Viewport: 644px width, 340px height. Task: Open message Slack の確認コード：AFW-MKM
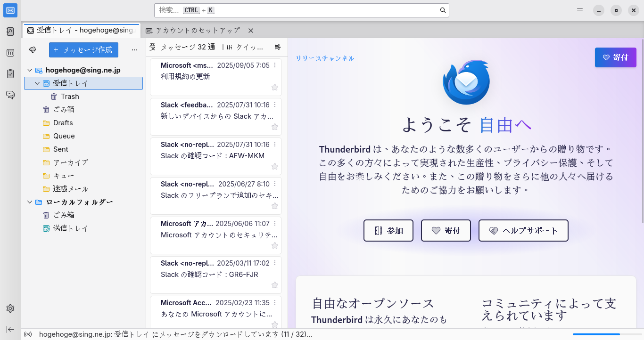(x=215, y=156)
